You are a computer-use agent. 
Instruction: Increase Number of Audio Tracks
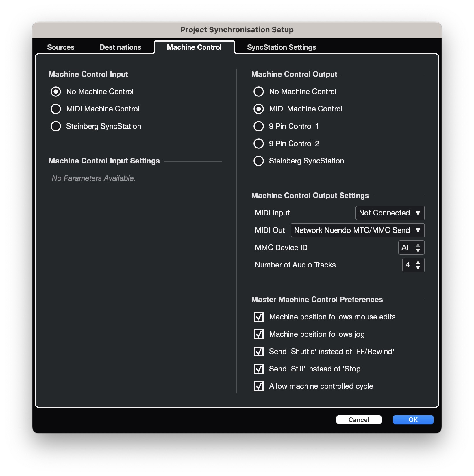[x=418, y=263]
